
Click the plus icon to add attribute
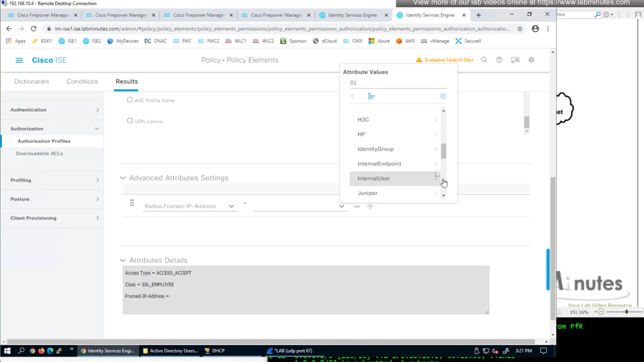(x=370, y=206)
